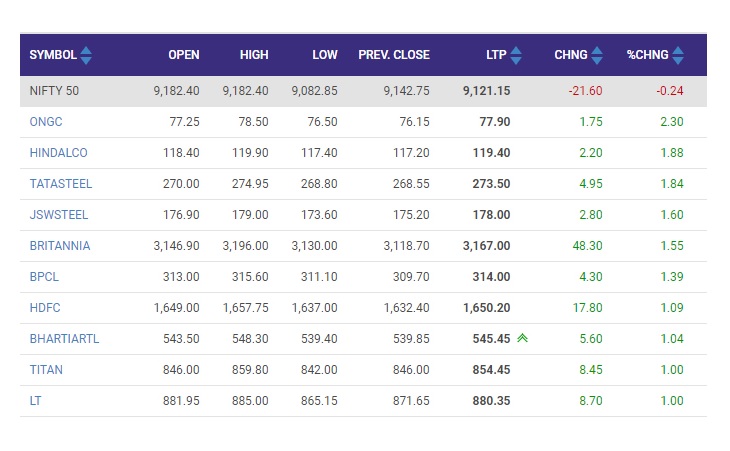Screen dimensions: 730x451
Task: Sort by CHNG using arrow icon
Action: click(x=597, y=55)
